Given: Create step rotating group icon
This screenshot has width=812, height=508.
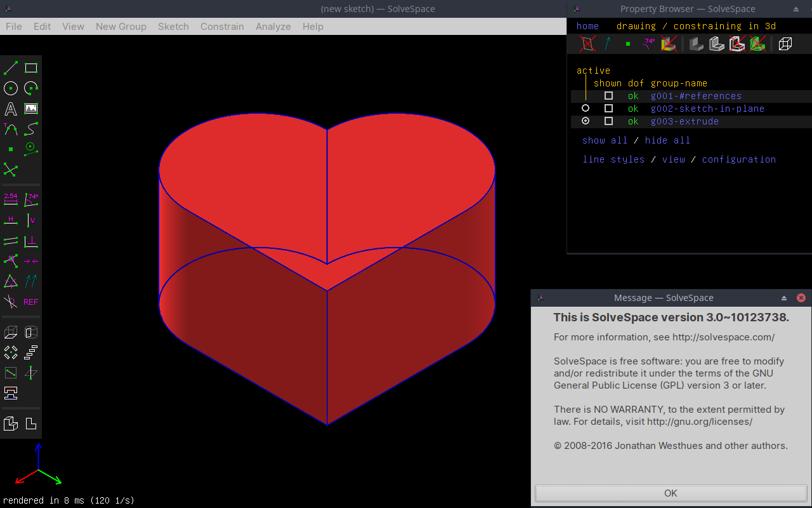Looking at the screenshot, I should [11, 352].
